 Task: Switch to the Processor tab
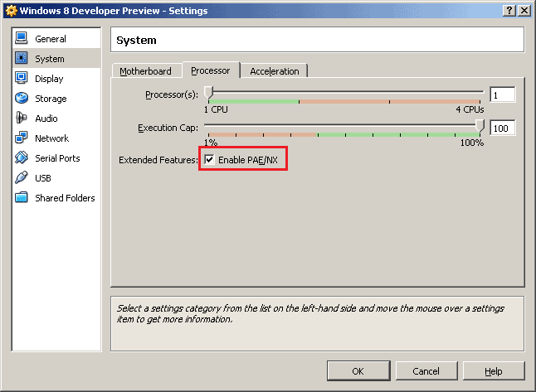coord(211,70)
